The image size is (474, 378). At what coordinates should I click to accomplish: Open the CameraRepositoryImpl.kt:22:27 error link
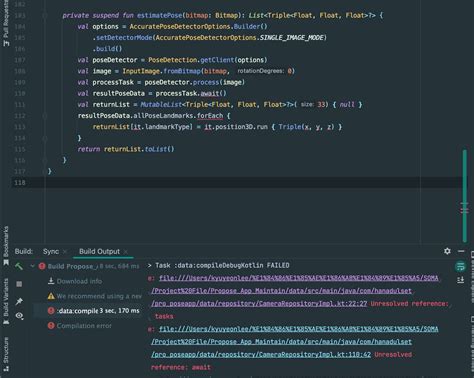point(259,304)
